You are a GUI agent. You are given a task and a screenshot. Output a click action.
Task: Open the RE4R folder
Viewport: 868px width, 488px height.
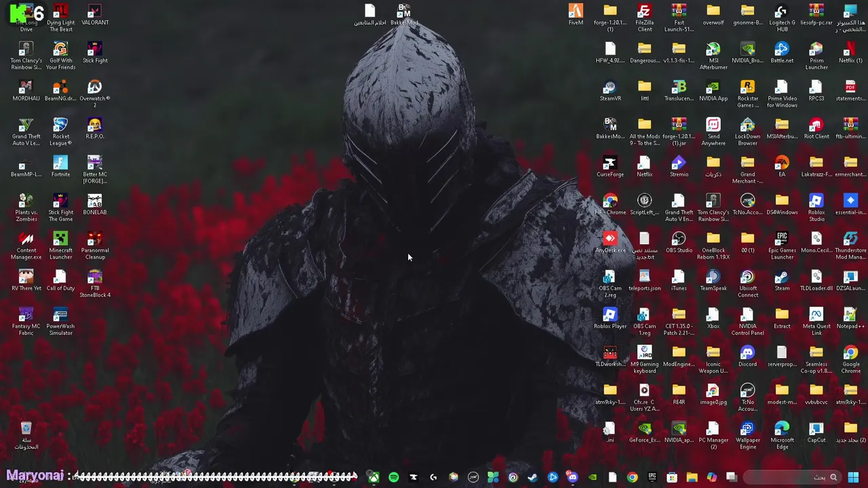pyautogui.click(x=679, y=395)
